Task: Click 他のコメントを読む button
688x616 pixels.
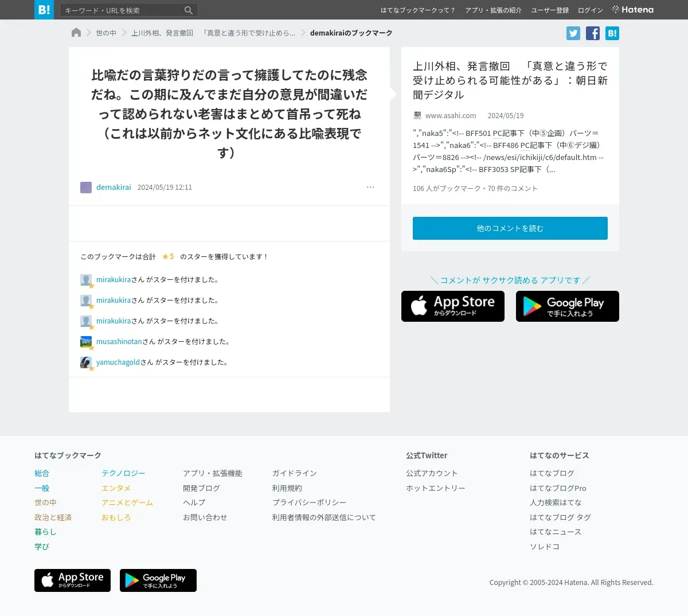Action: [510, 228]
